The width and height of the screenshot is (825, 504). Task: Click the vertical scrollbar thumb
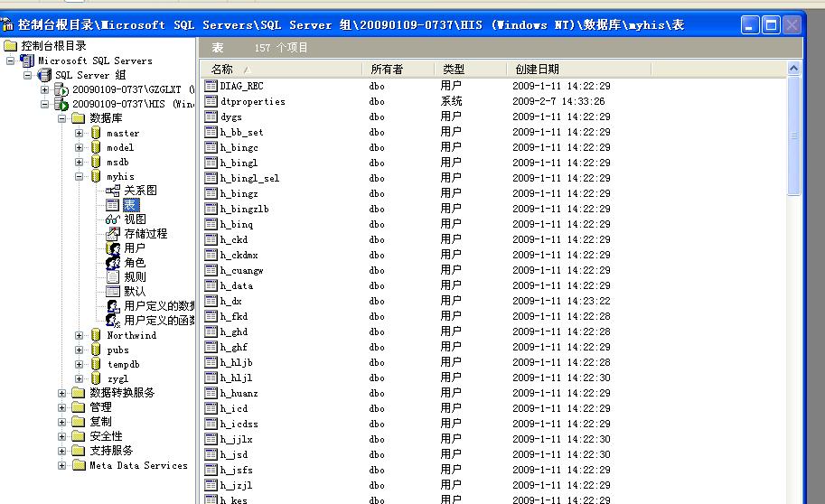click(x=793, y=135)
